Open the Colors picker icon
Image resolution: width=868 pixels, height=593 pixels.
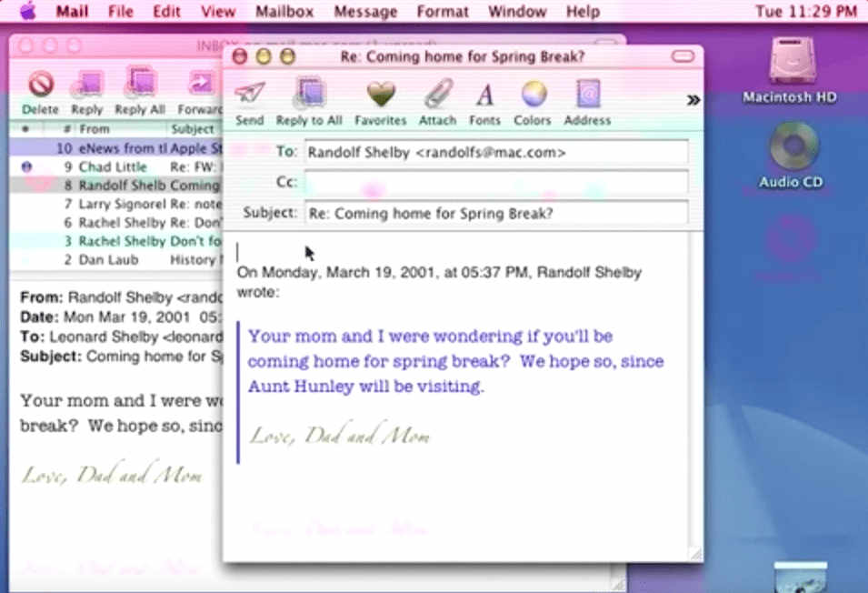click(x=534, y=94)
